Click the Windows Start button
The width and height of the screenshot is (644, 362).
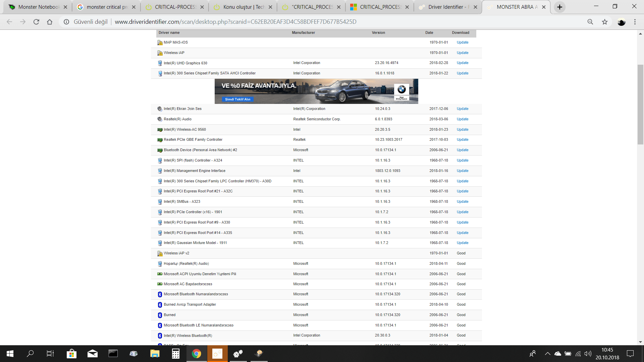click(x=10, y=354)
